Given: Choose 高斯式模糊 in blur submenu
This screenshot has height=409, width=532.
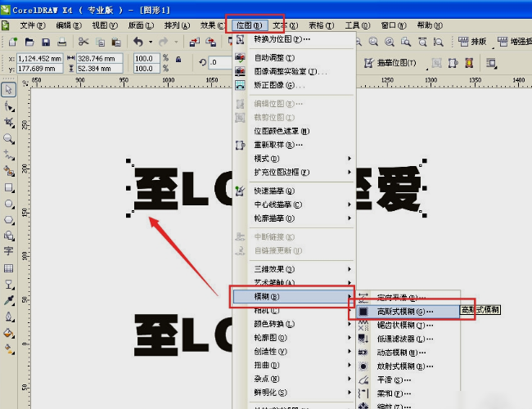Looking at the screenshot, I should coord(408,312).
